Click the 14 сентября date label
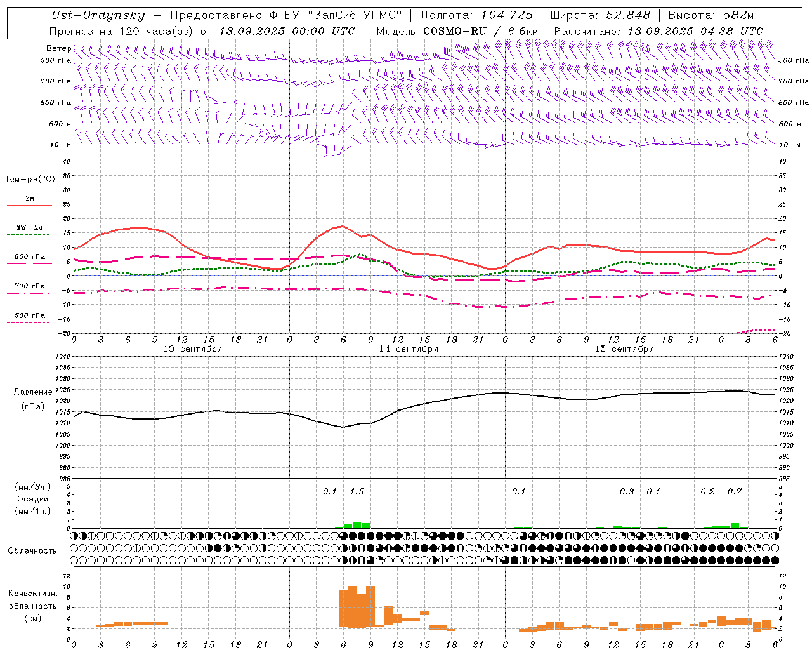This screenshot has width=812, height=650. coord(409,349)
